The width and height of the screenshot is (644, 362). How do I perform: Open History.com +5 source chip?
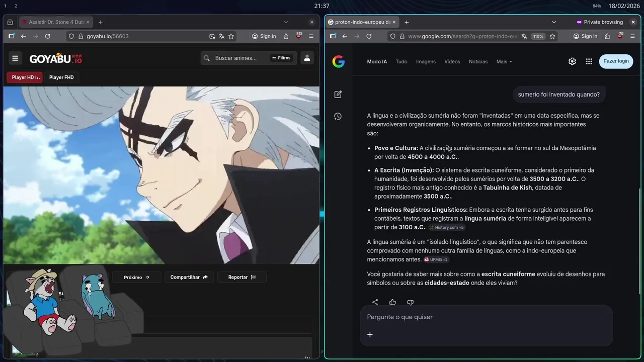(447, 228)
